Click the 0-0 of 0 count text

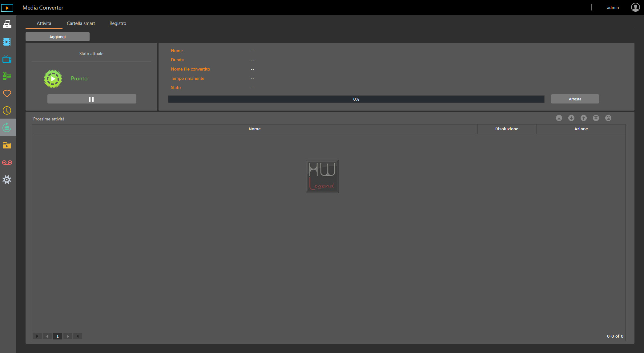point(615,336)
